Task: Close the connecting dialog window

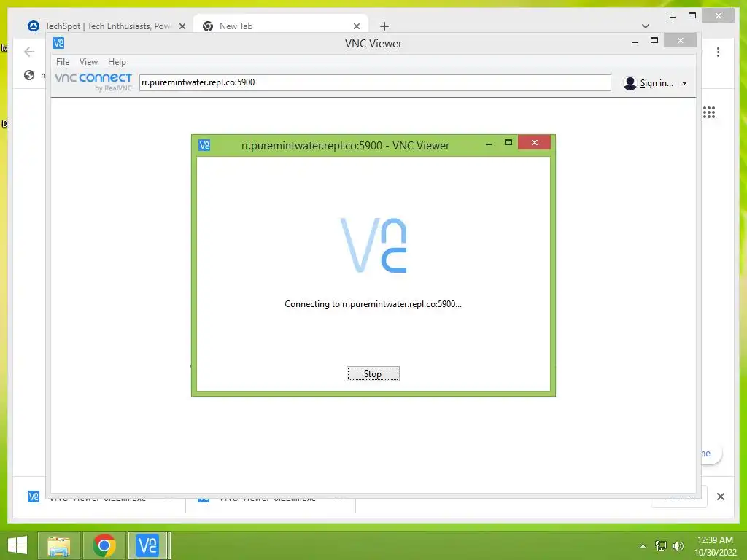Action: (x=535, y=142)
